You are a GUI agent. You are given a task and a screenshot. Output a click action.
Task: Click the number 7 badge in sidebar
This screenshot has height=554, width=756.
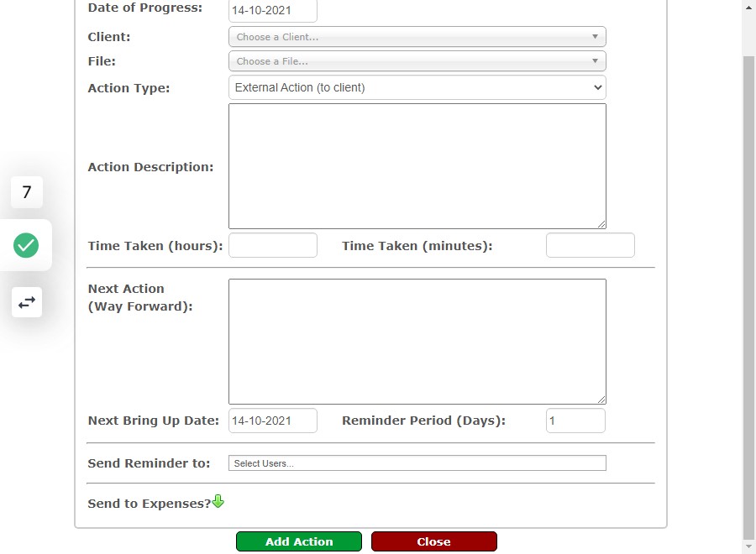click(x=27, y=192)
